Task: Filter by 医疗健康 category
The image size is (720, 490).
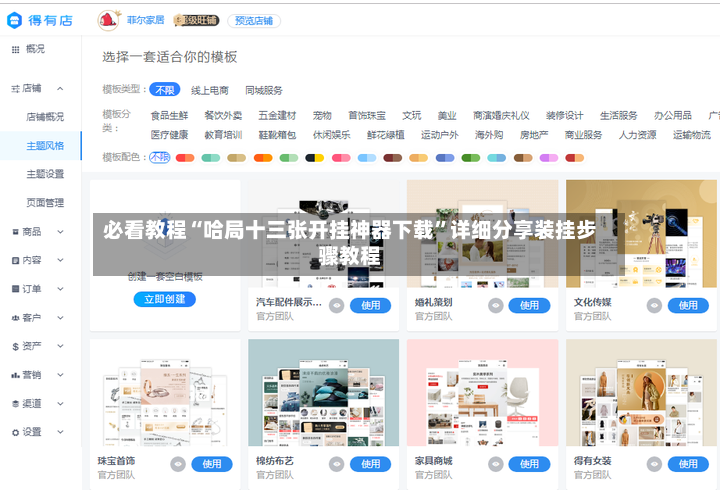Action: [169, 135]
